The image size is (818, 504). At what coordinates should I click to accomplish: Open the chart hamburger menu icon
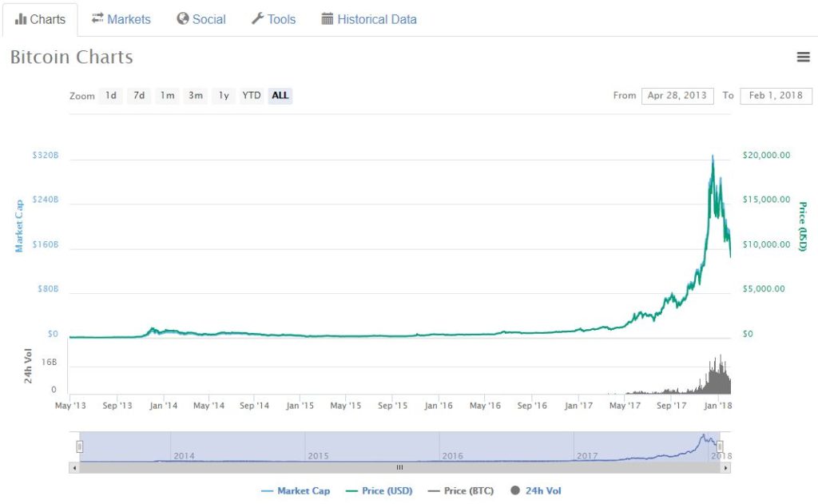[x=803, y=57]
